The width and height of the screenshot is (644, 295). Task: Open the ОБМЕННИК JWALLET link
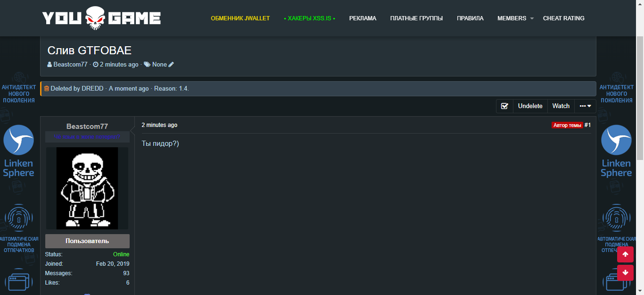tap(240, 18)
